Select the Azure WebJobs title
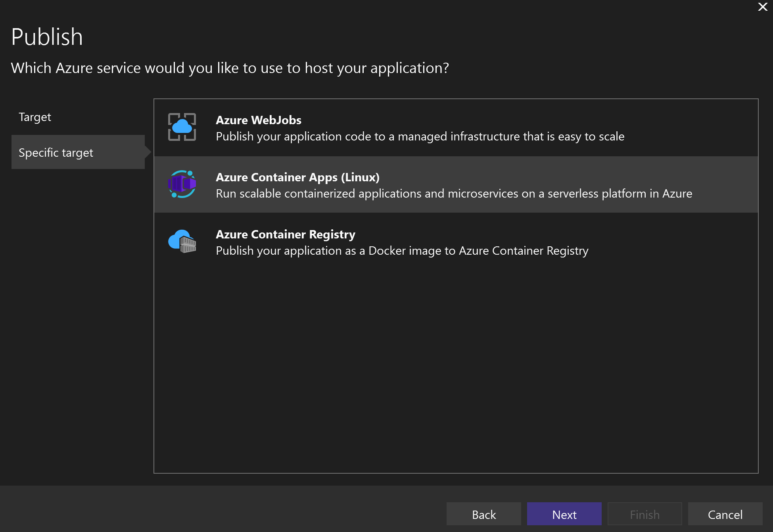The height and width of the screenshot is (532, 773). pos(259,120)
